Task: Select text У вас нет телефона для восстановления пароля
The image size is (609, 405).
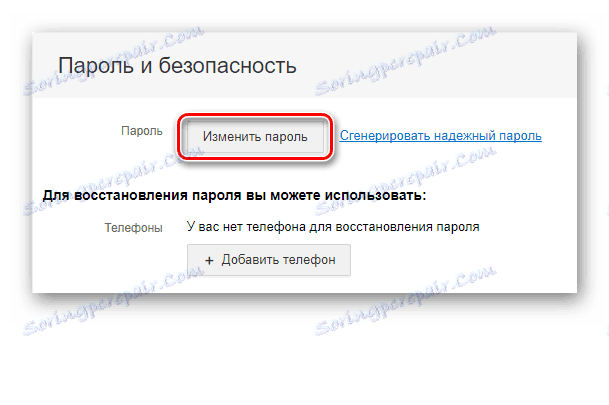Action: coord(333,226)
